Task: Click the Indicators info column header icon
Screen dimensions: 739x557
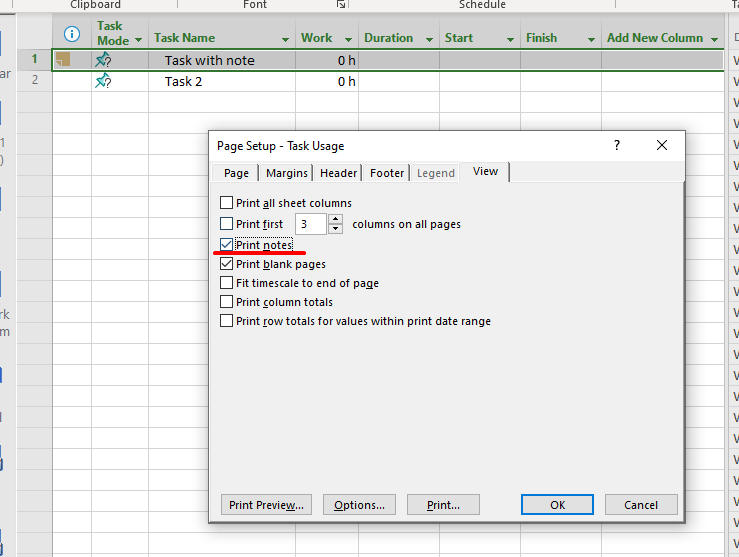Action: tap(71, 33)
